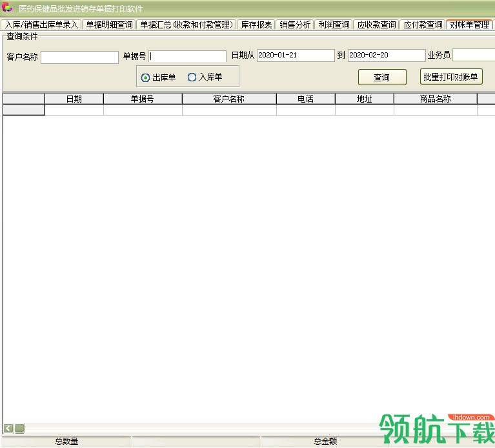Image resolution: width=495 pixels, height=448 pixels.
Task: Select the first empty row header cell
Action: (x=24, y=110)
